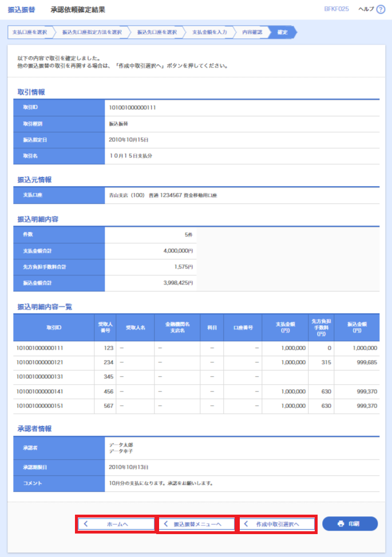
Task: Select the 振込先口座を選択 step
Action: point(157,32)
